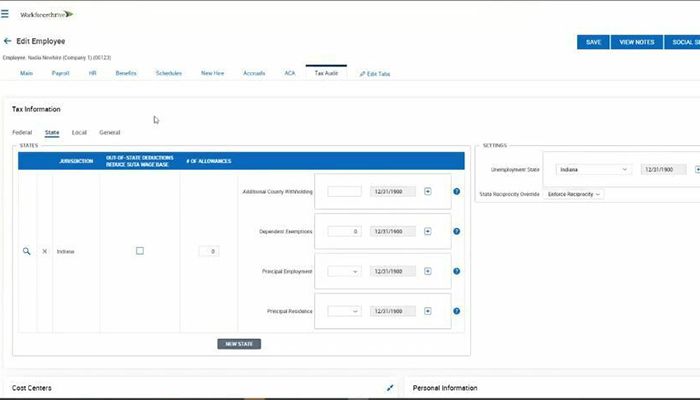Toggle out-of-state deductions checkbox for Indiana
Image resolution: width=700 pixels, height=400 pixels.
coord(140,251)
